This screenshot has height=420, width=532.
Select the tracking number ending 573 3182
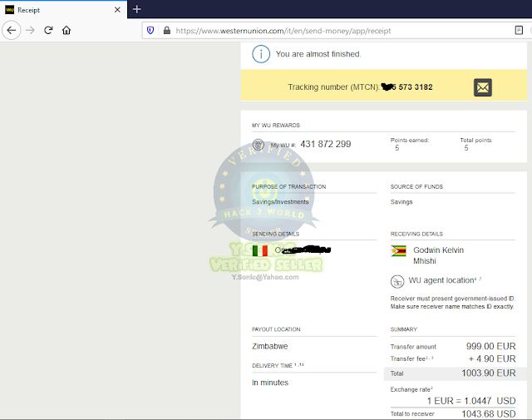(406, 87)
